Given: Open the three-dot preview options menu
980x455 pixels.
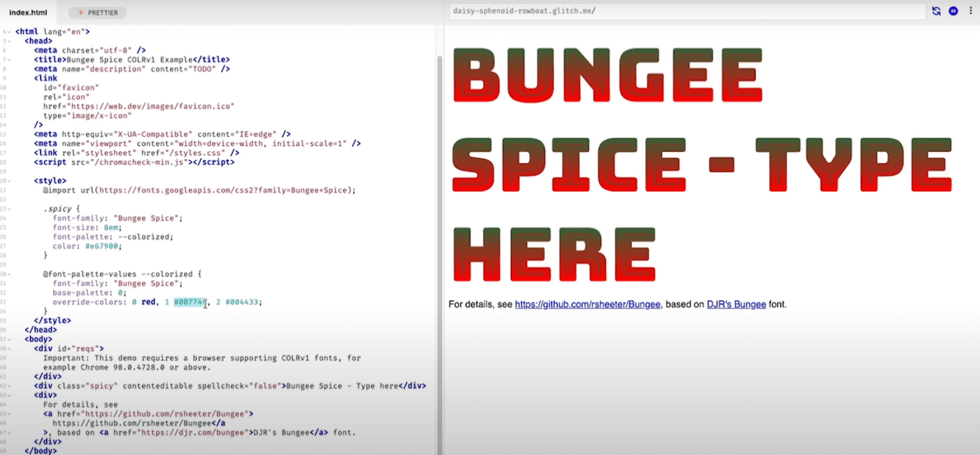Looking at the screenshot, I should (x=970, y=11).
